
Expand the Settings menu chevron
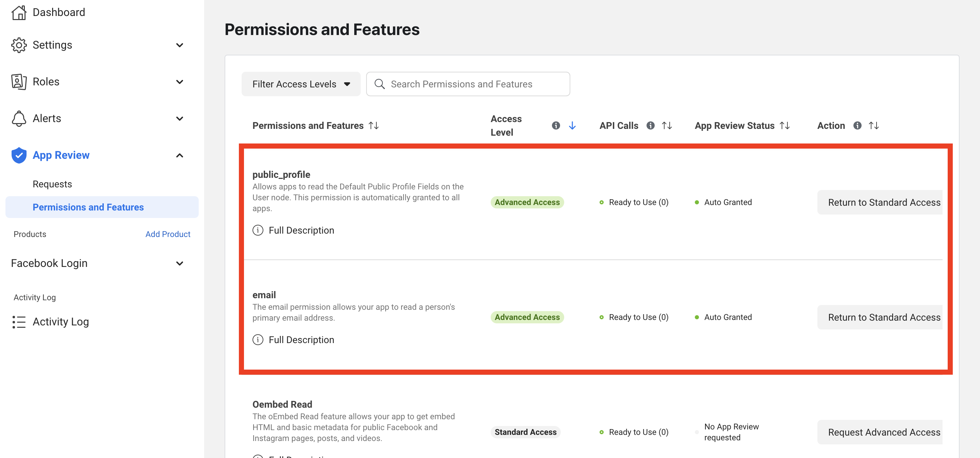[x=180, y=45]
